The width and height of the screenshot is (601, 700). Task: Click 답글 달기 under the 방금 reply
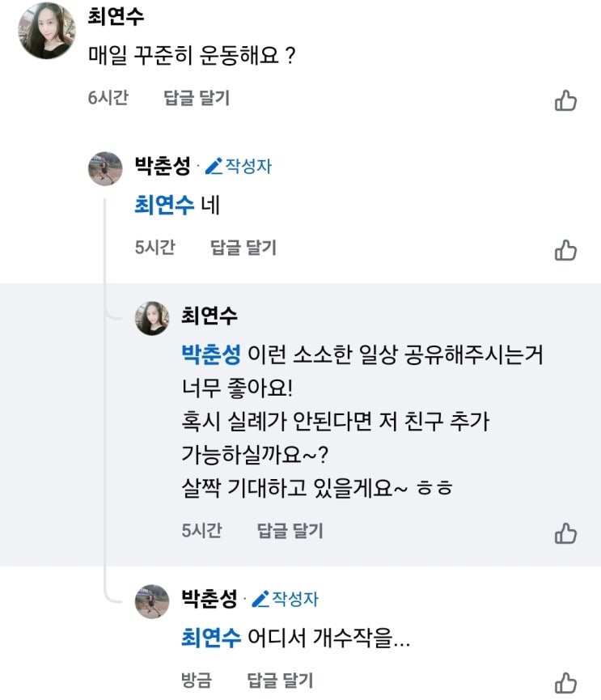click(280, 681)
